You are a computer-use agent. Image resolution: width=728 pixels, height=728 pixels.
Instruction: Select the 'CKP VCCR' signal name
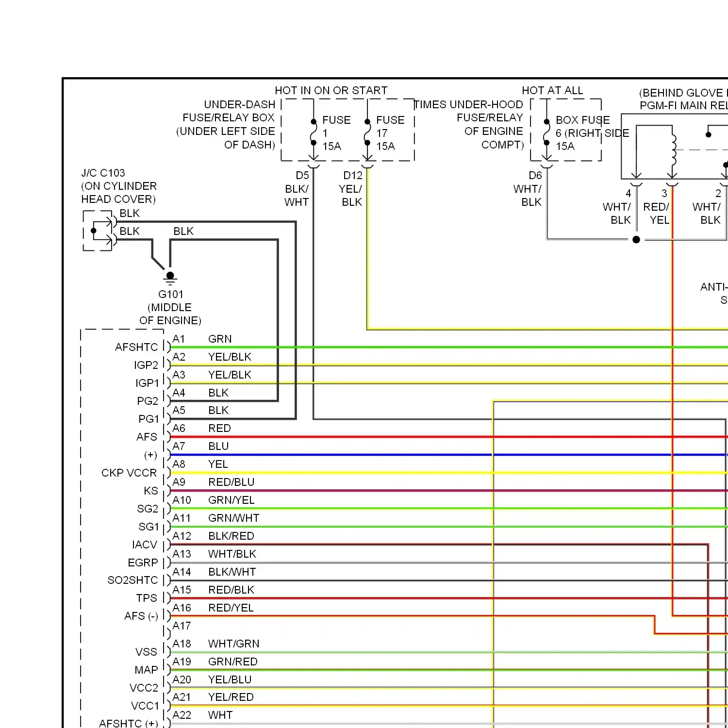129,473
